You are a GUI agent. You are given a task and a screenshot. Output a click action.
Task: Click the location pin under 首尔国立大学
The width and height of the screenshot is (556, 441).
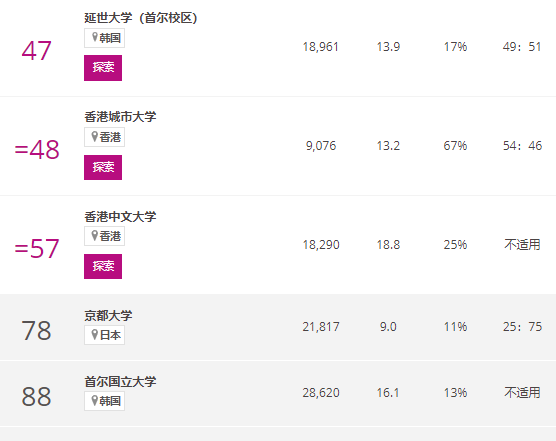point(95,400)
